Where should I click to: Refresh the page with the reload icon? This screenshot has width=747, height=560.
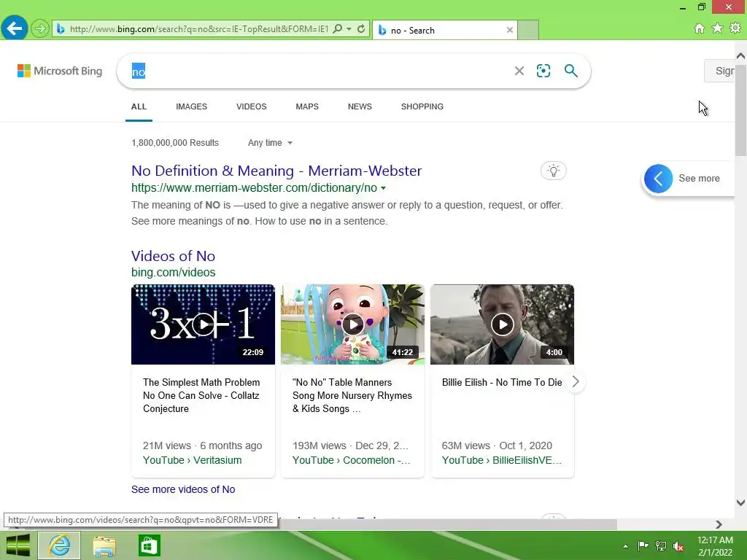[x=361, y=29]
